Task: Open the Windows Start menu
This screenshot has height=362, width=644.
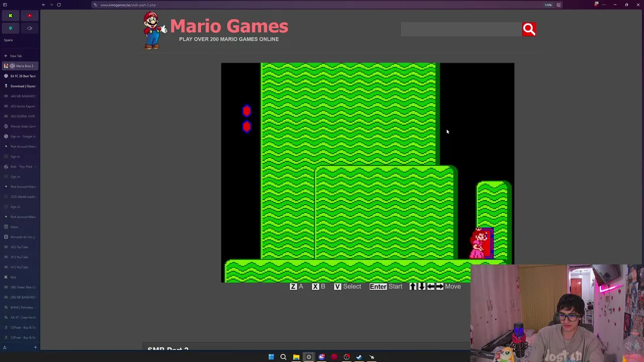Action: (x=271, y=357)
